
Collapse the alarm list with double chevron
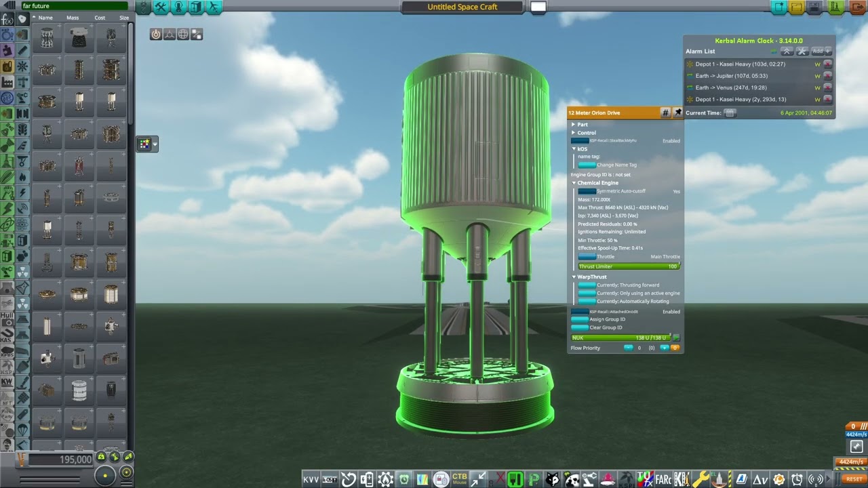point(787,52)
